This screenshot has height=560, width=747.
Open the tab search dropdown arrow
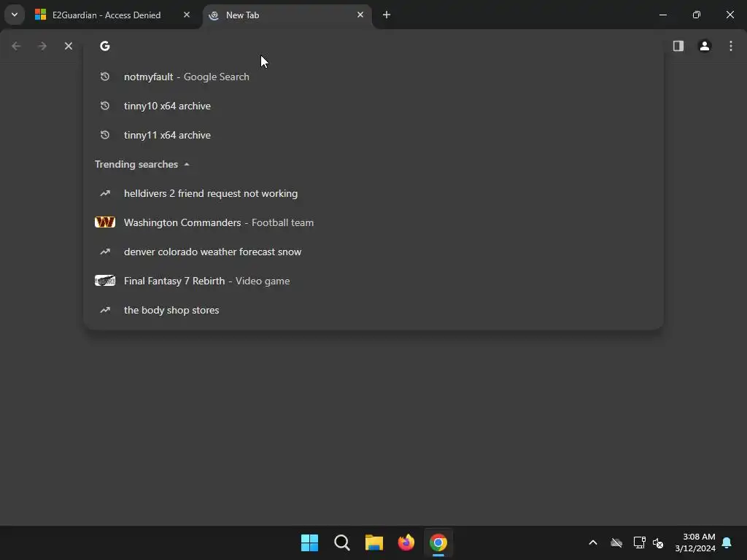[15, 15]
